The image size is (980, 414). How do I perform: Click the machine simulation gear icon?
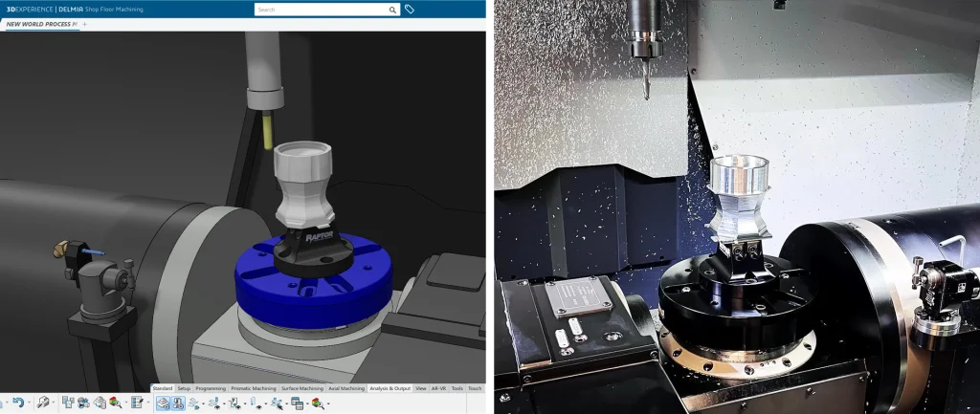click(84, 403)
